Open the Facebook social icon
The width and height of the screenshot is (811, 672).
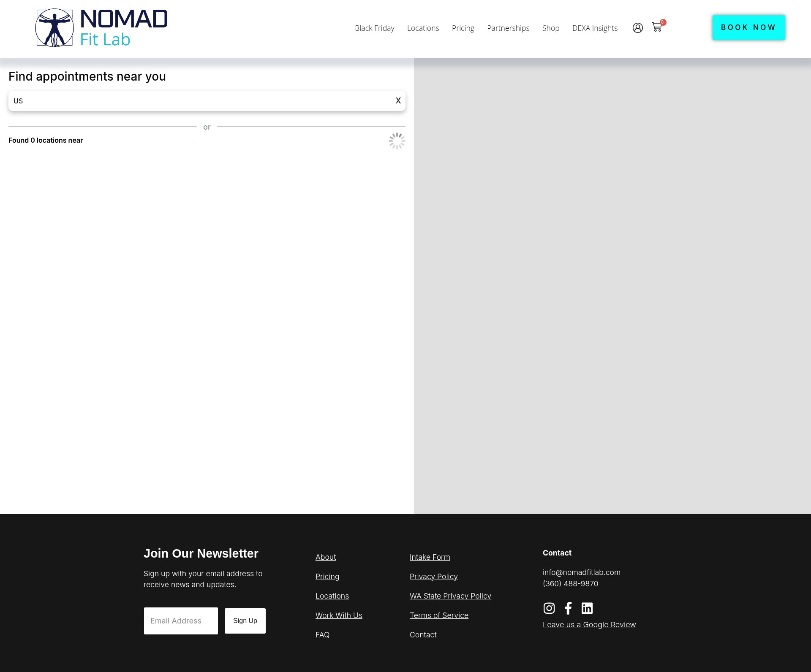[568, 608]
